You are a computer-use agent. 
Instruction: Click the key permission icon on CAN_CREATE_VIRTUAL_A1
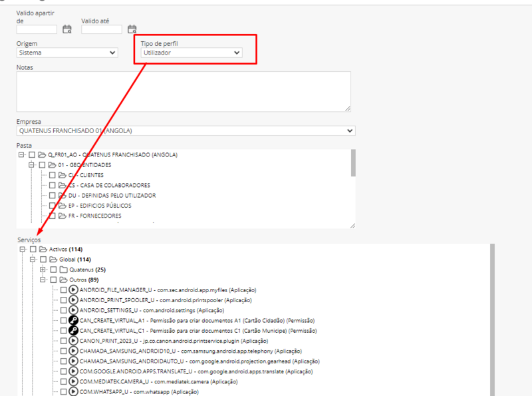click(72, 320)
